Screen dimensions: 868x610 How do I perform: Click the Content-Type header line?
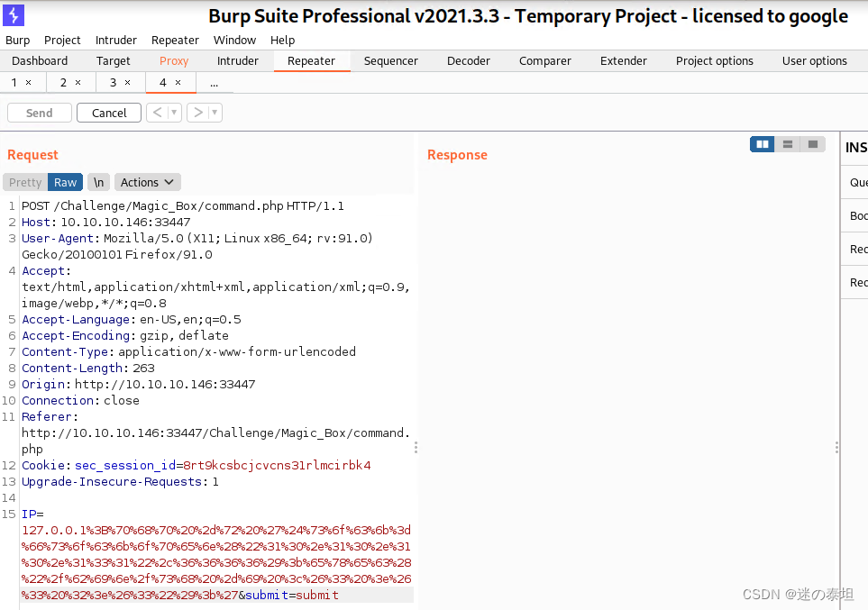click(x=188, y=352)
